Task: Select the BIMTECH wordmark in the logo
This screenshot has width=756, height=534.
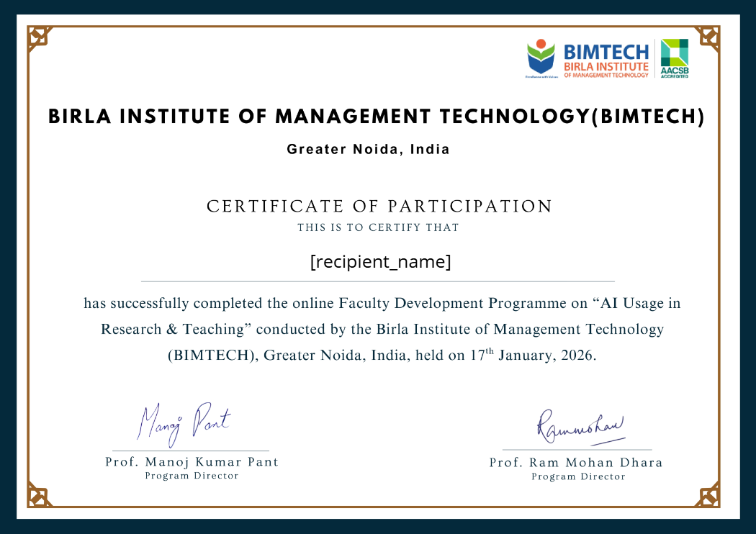Action: pos(606,52)
